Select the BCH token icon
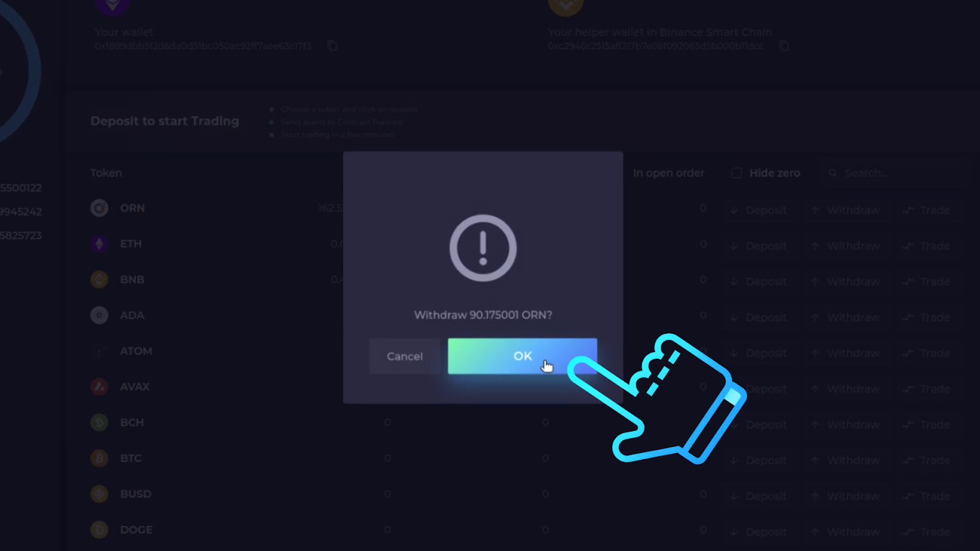Viewport: 980px width, 551px height. (x=99, y=422)
